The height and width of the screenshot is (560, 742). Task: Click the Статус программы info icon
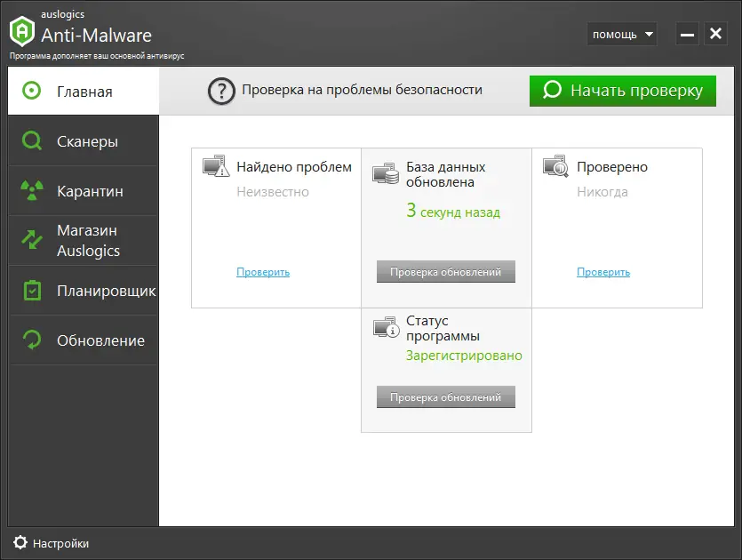coord(384,327)
